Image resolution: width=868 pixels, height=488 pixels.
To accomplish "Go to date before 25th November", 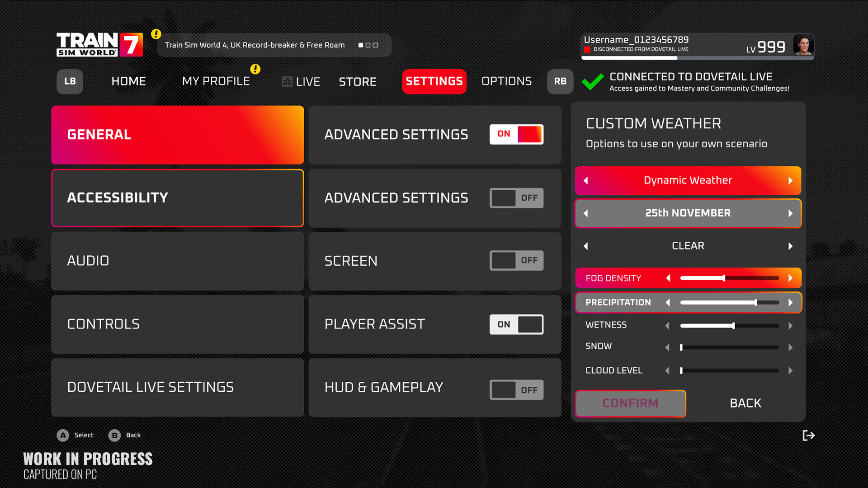I will 586,213.
